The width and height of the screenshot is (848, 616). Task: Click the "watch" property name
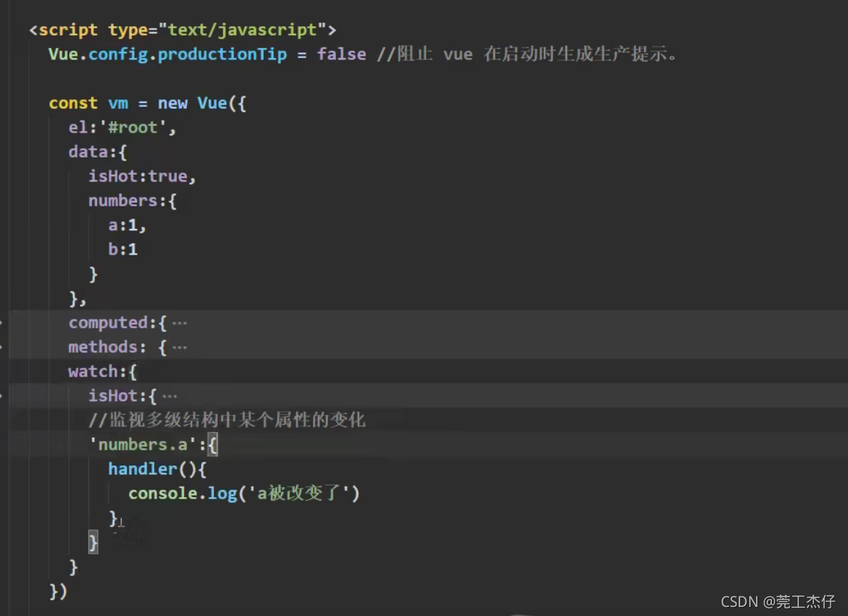tap(93, 371)
